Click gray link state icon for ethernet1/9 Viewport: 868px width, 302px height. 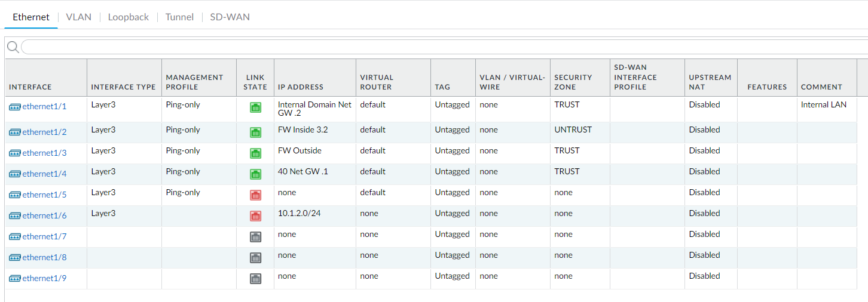point(255,279)
